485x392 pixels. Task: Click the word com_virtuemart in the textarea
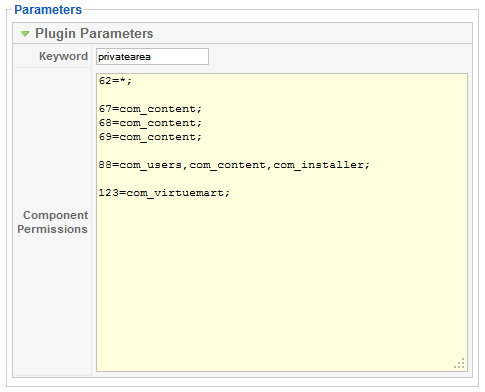175,193
